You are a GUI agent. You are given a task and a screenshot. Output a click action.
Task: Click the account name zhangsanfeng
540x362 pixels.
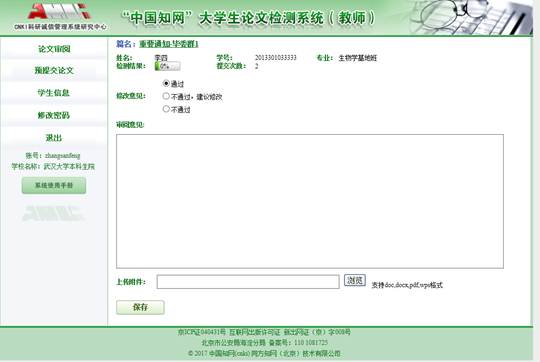point(62,156)
